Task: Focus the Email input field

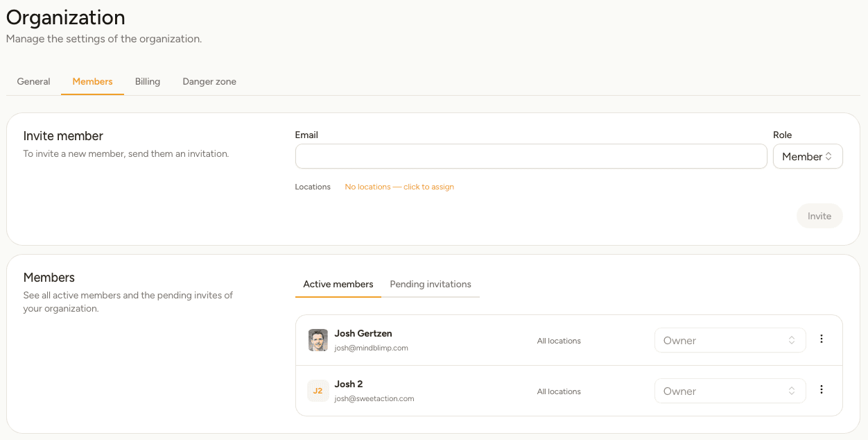Action: click(531, 156)
